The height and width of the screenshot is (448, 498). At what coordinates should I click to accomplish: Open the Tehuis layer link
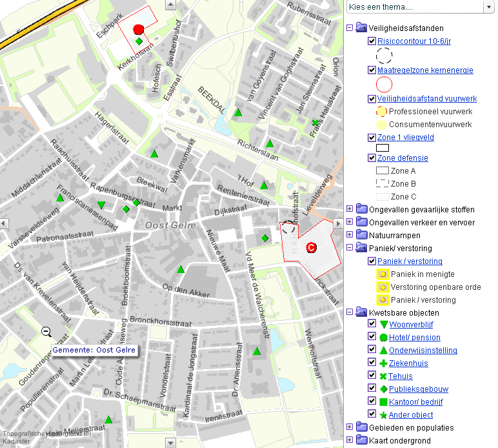[x=400, y=376]
